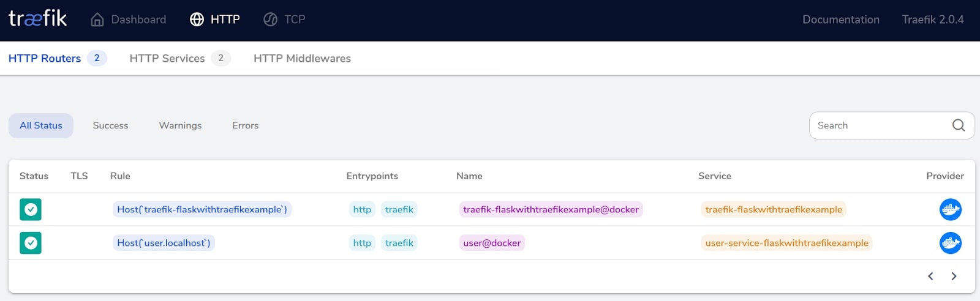The image size is (980, 301).
Task: Click the Traefik logo
Action: (37, 18)
